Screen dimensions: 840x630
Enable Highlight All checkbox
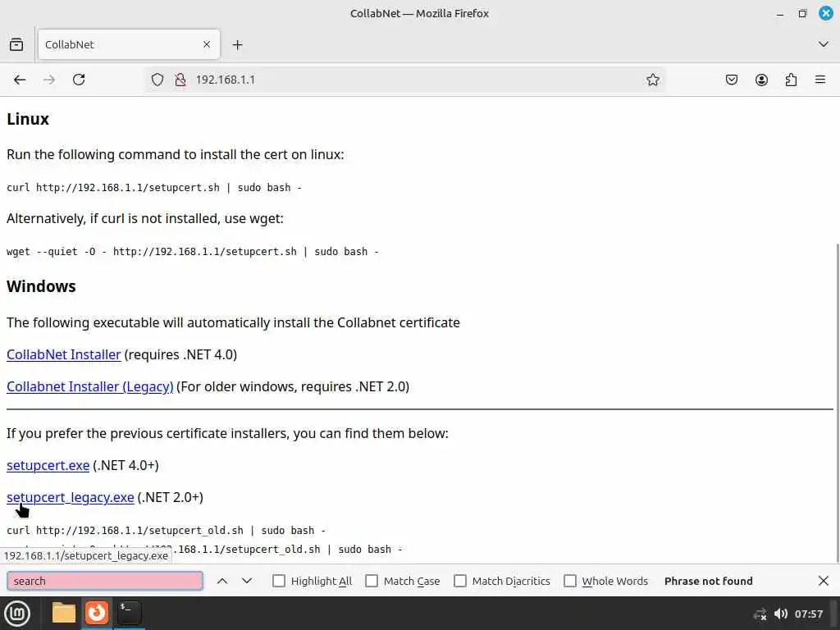coord(279,581)
